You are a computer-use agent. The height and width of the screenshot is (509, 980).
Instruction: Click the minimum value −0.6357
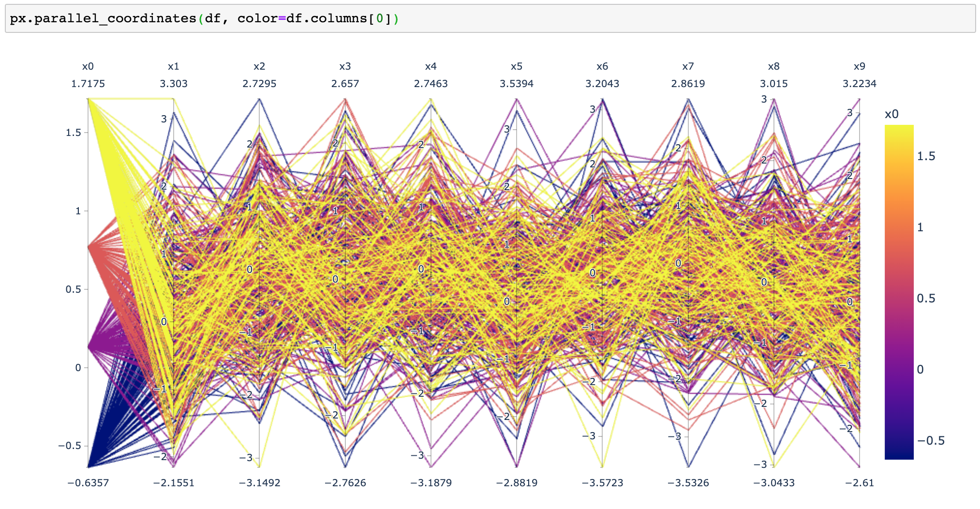point(88,483)
